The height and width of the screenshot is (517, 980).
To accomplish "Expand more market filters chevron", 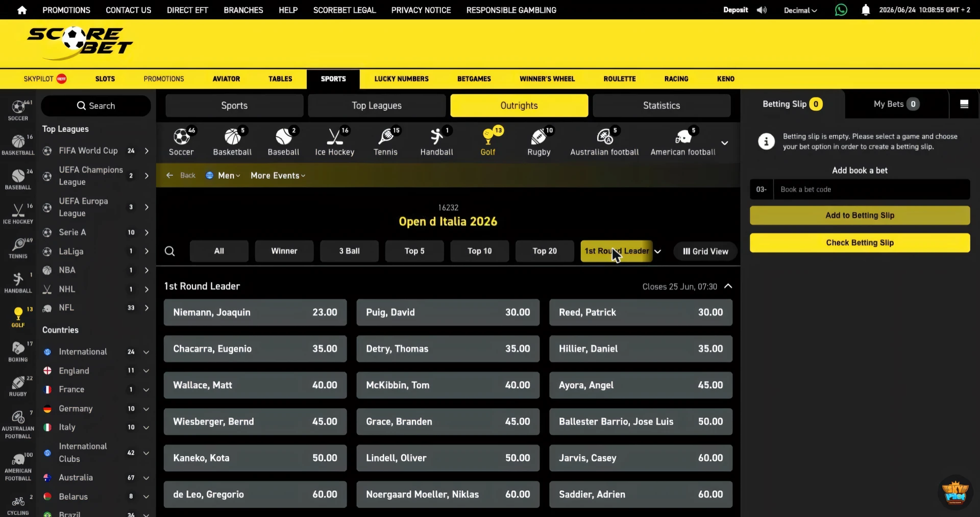I will [x=658, y=251].
